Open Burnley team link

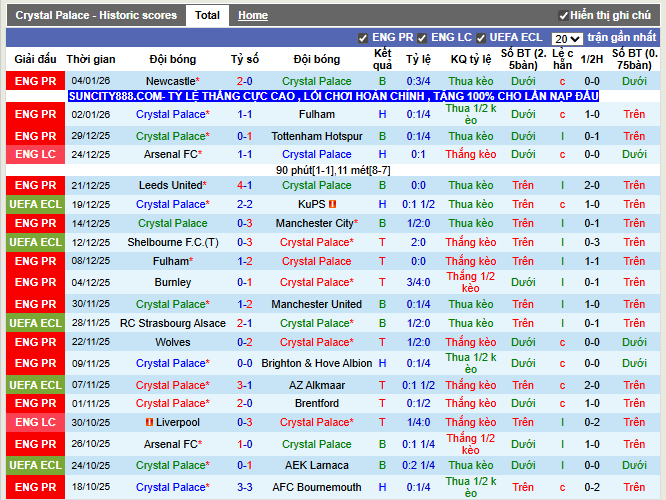[173, 282]
